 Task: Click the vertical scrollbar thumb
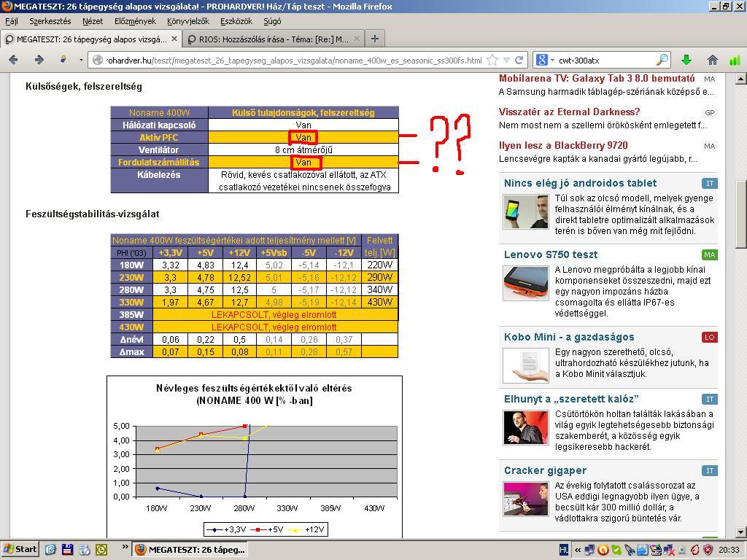[741, 214]
